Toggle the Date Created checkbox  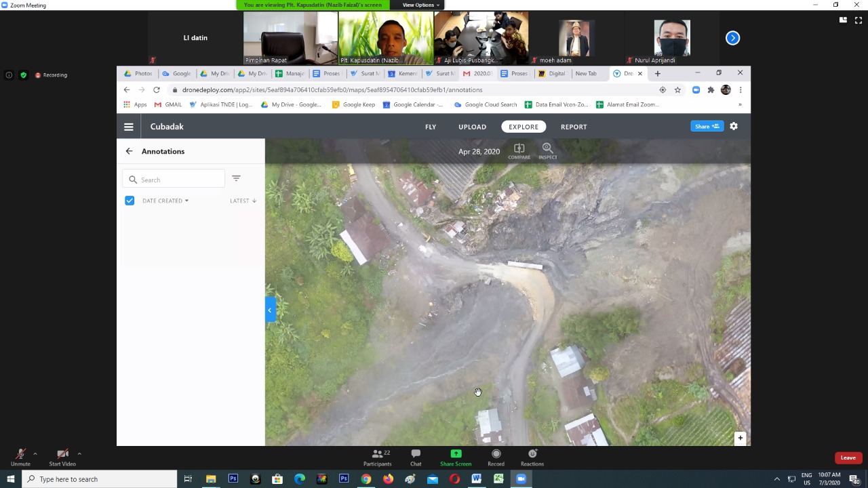pos(130,201)
